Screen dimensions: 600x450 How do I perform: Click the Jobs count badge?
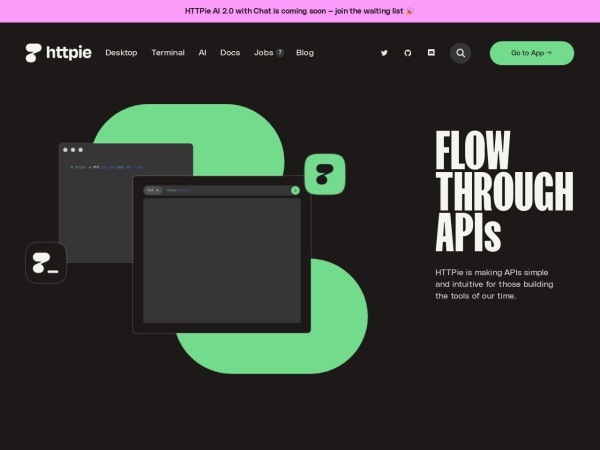coord(280,53)
